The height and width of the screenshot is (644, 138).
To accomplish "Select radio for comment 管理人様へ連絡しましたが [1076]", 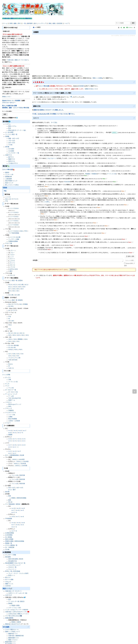I will [33, 242].
